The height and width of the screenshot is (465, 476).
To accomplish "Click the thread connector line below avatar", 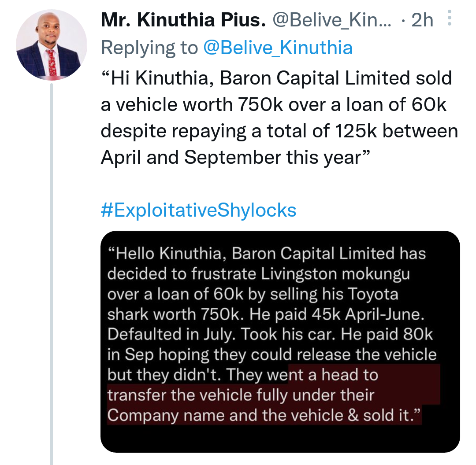I will (x=51, y=274).
